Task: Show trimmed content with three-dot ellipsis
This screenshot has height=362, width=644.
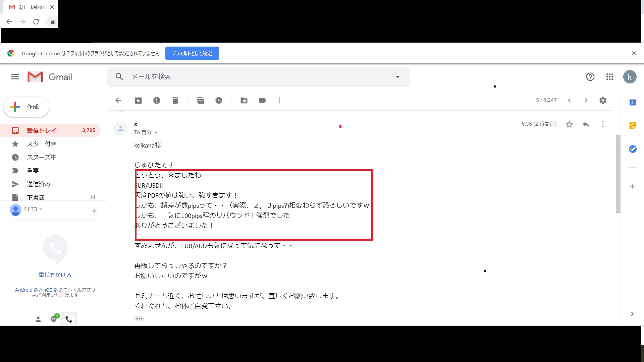Action: point(139,318)
